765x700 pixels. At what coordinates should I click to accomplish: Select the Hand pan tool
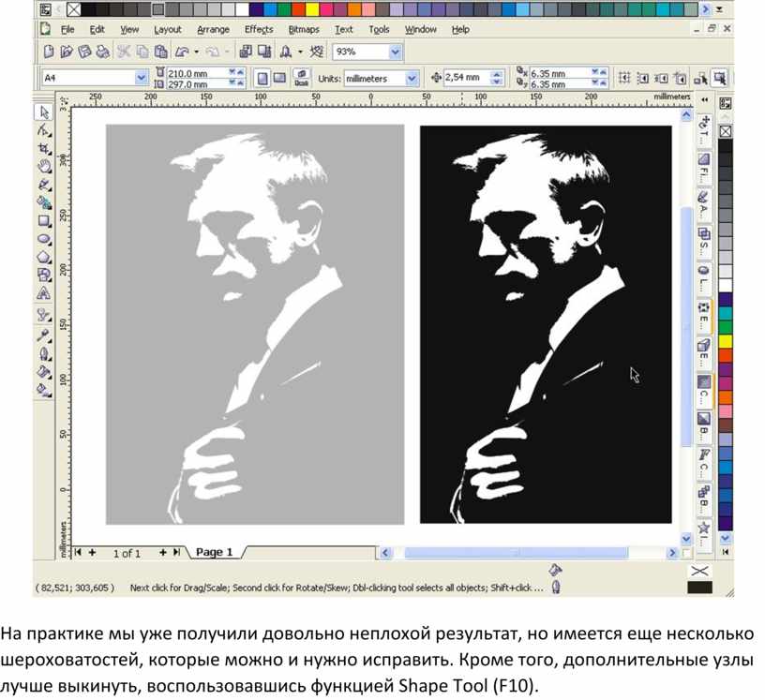click(44, 167)
